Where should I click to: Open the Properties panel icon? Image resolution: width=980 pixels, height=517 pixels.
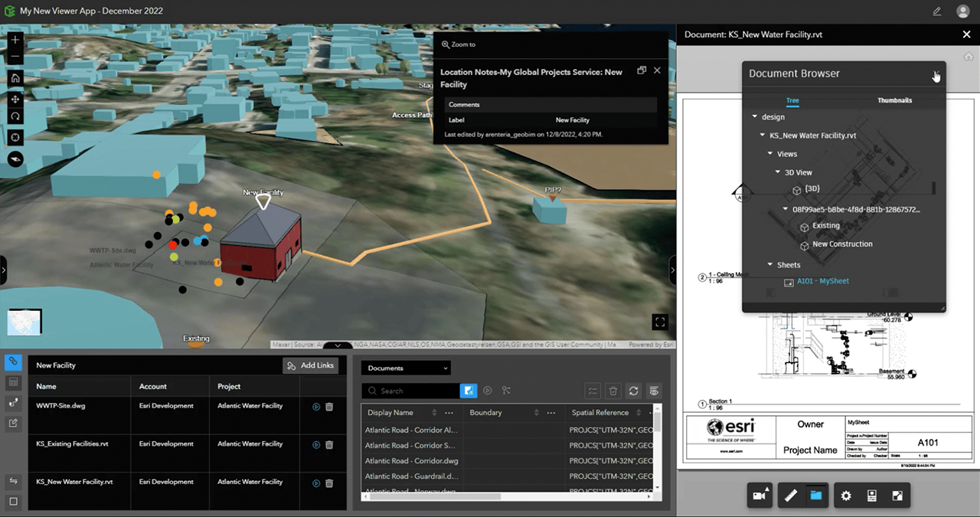(x=871, y=496)
